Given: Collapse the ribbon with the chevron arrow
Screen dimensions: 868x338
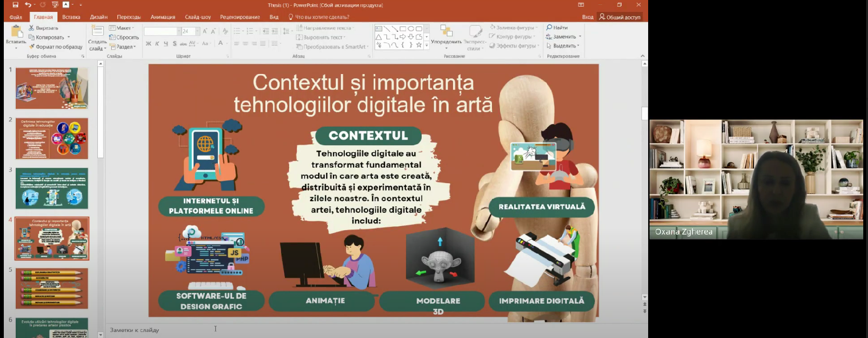Looking at the screenshot, I should tap(642, 56).
